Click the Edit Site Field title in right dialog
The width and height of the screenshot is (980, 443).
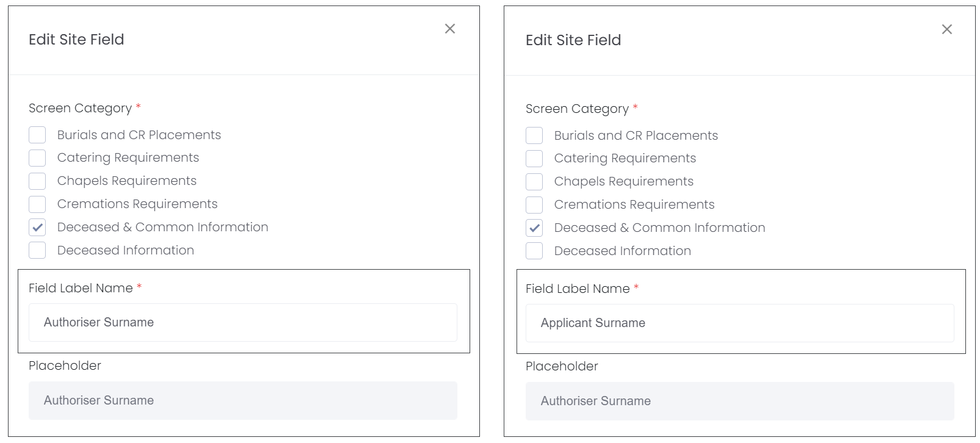click(x=573, y=40)
